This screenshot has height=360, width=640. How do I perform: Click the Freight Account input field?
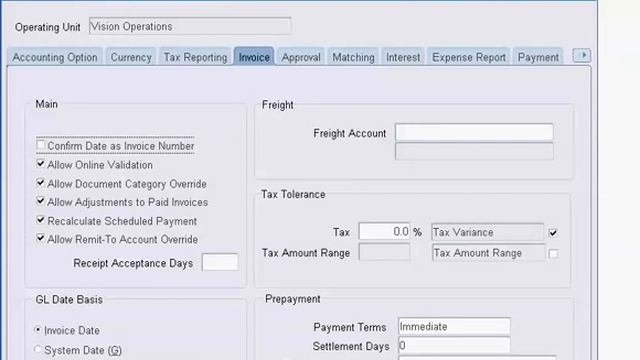click(x=474, y=132)
